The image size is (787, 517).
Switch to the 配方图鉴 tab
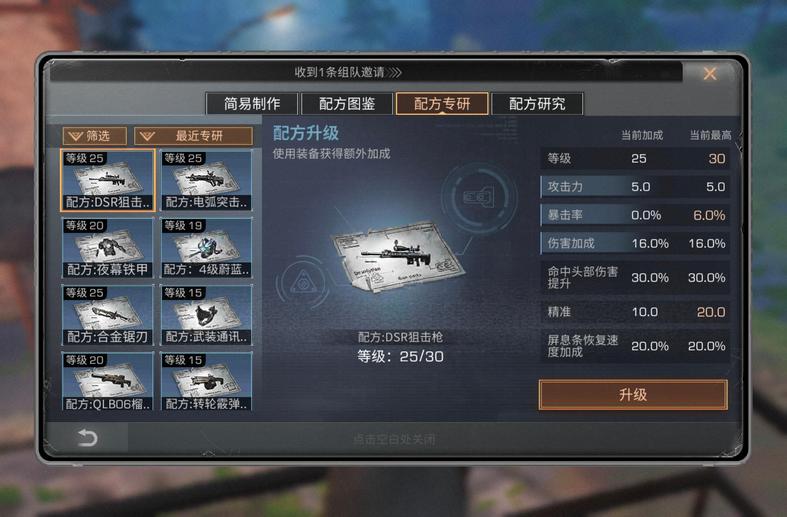pyautogui.click(x=347, y=104)
